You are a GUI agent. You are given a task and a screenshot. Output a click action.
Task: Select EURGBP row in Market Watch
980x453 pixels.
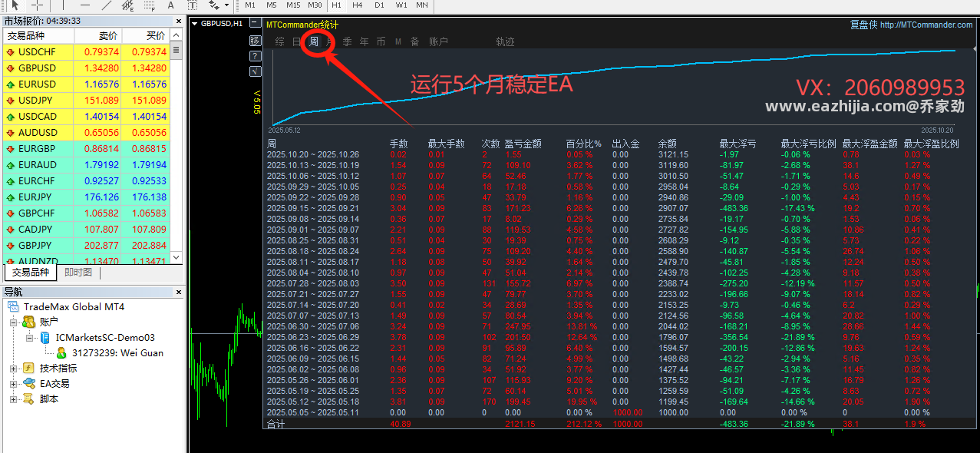(x=85, y=149)
